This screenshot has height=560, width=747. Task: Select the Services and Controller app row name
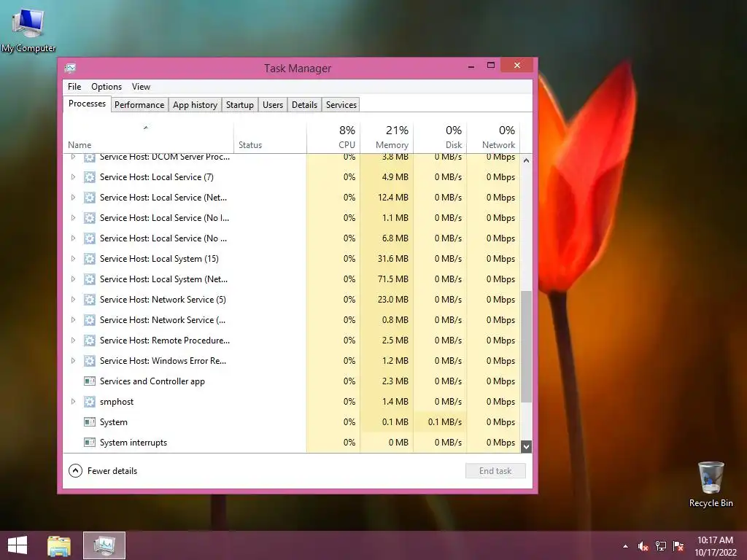pos(152,381)
